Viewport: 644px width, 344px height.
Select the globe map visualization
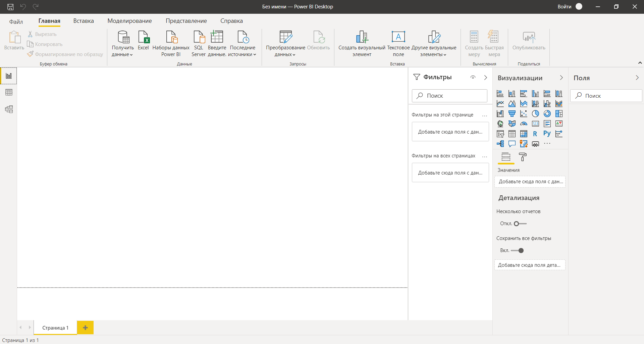point(500,124)
